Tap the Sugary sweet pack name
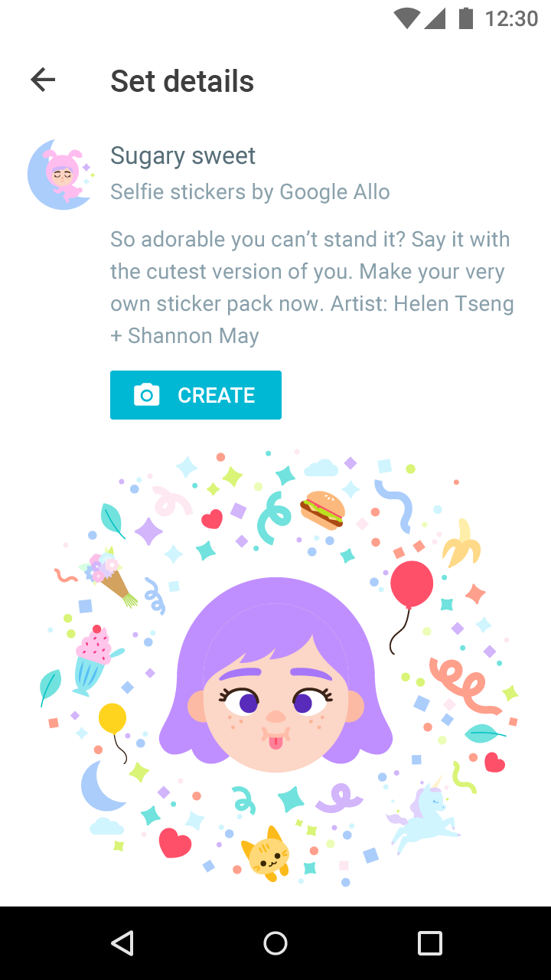 click(183, 155)
